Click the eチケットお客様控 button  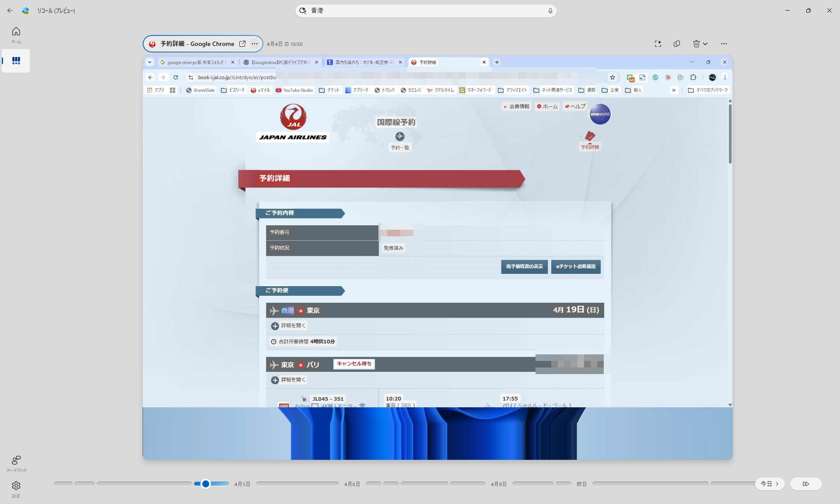point(575,266)
